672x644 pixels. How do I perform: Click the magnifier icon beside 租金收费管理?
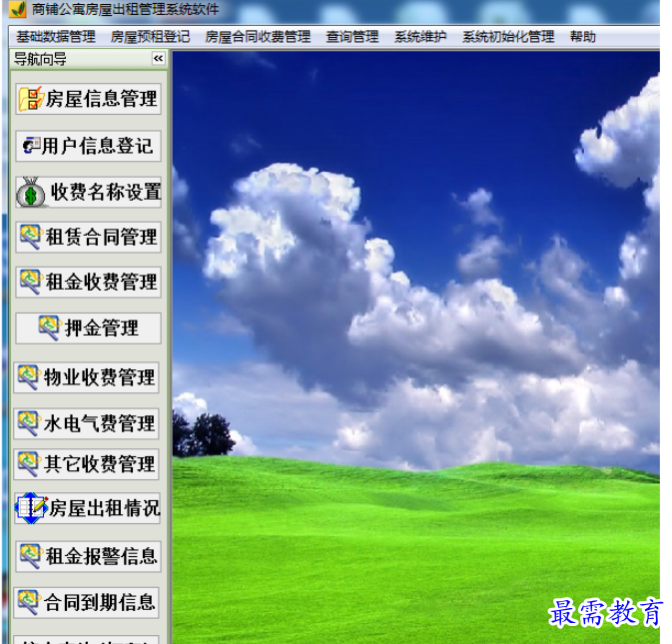click(x=30, y=282)
